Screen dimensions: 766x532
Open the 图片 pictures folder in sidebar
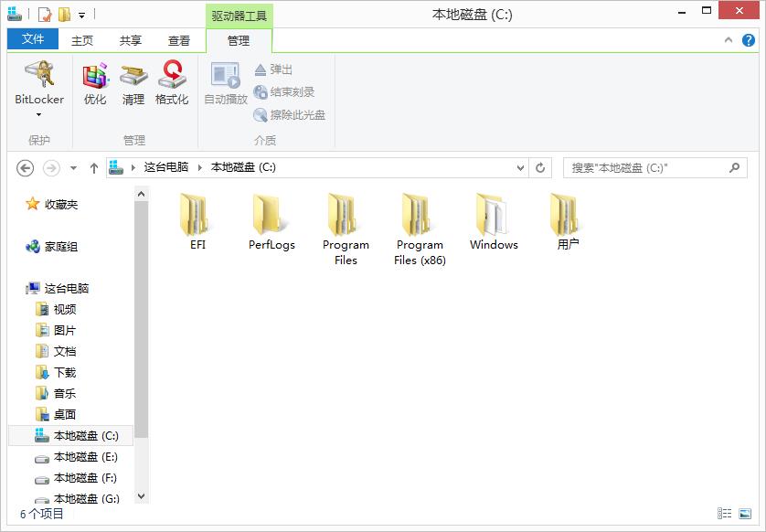56,330
